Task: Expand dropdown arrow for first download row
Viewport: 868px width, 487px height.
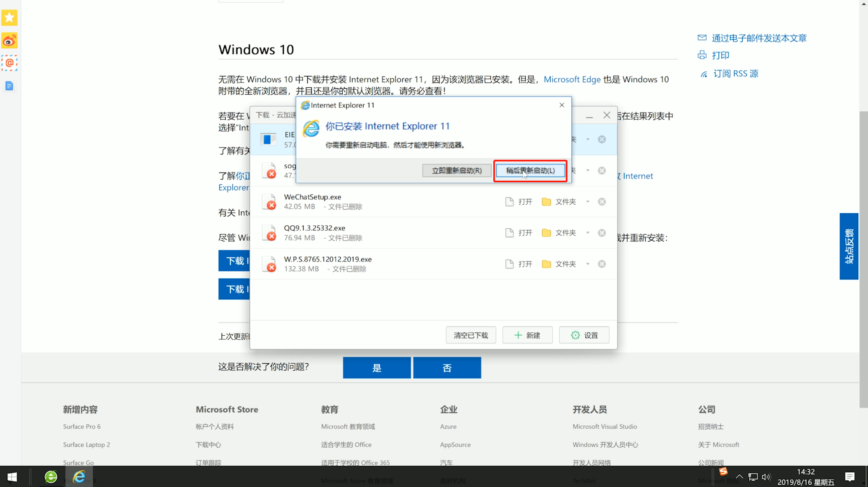Action: tap(588, 140)
